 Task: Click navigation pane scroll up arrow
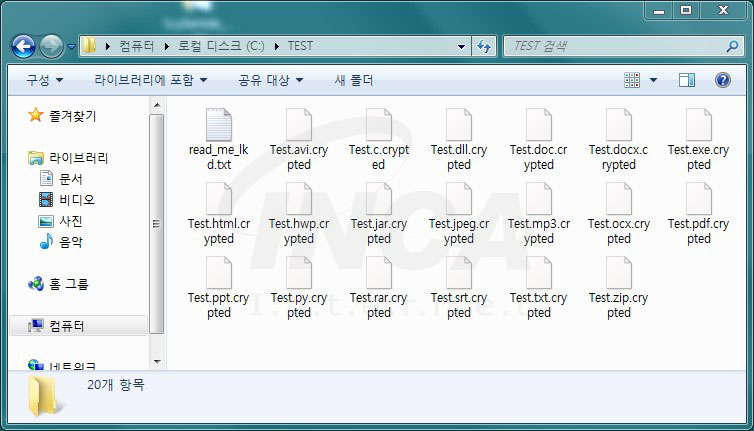pyautogui.click(x=157, y=105)
